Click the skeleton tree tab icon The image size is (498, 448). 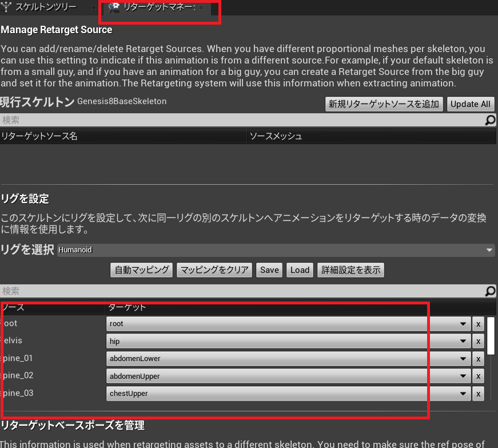click(x=6, y=7)
